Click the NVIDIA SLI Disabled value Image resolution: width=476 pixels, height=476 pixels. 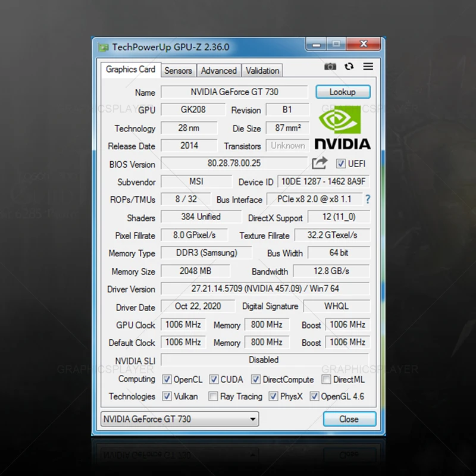(265, 359)
